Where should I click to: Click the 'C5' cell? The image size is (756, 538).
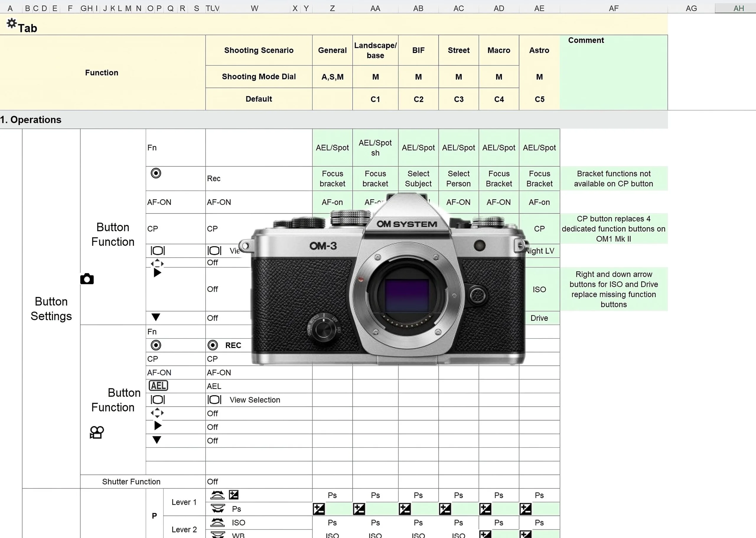point(540,99)
